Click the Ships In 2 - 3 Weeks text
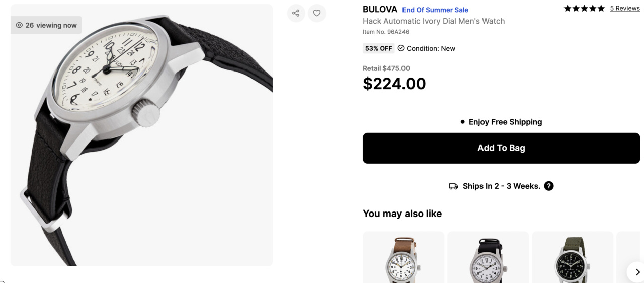Viewport: 644px width, 283px height. (501, 186)
